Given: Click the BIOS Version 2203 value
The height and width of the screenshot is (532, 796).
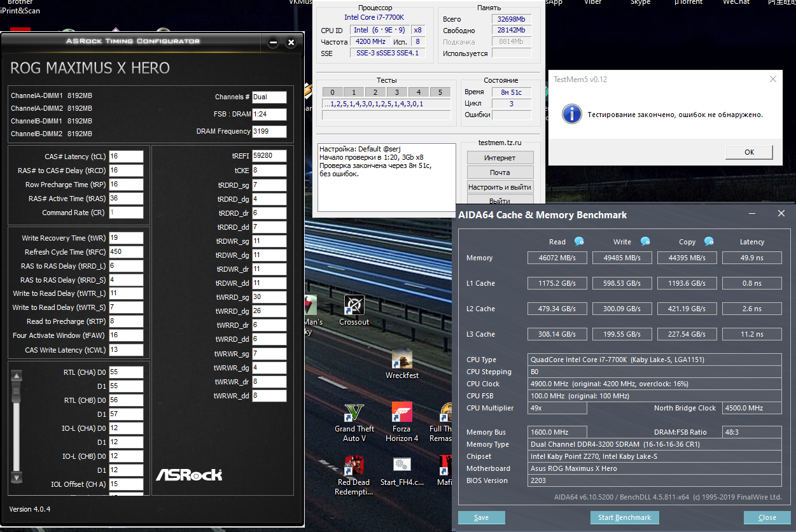Looking at the screenshot, I should point(655,480).
